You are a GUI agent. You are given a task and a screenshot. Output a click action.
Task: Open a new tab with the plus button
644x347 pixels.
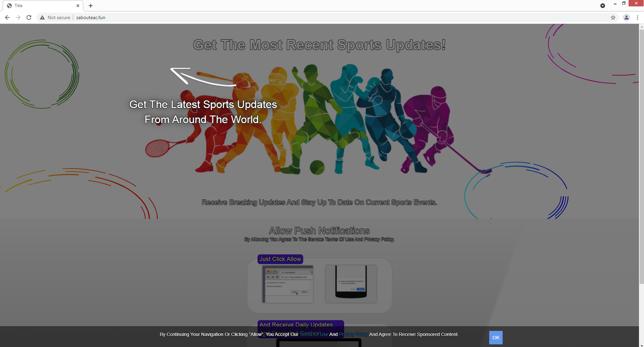pyautogui.click(x=91, y=6)
